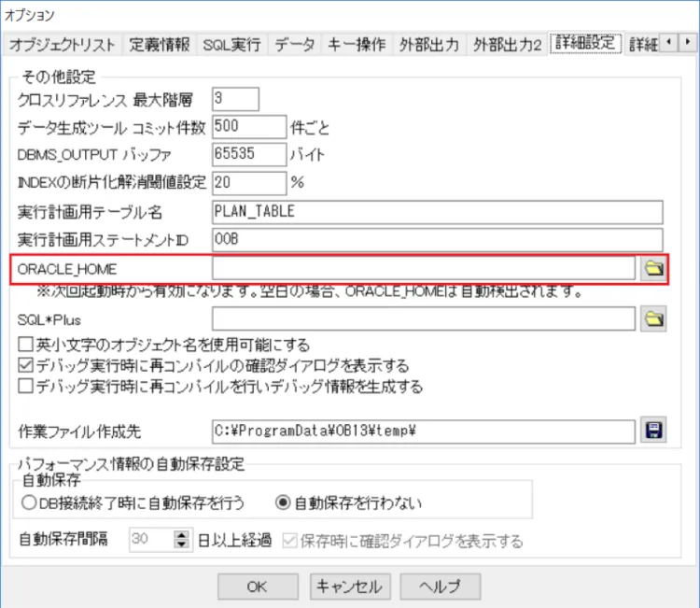700x608 pixels.
Task: Decrease 自動保存間隔 with spinner down arrow
Action: 181,544
